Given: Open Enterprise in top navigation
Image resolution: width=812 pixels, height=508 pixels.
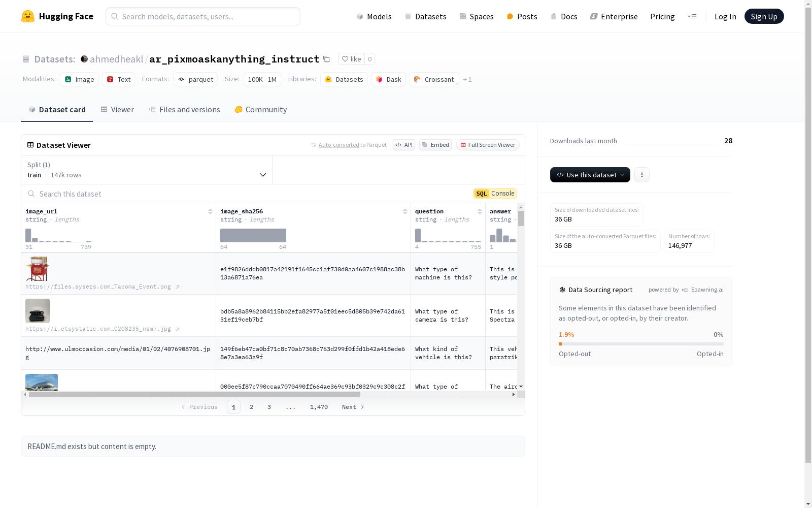Looking at the screenshot, I should pos(614,16).
